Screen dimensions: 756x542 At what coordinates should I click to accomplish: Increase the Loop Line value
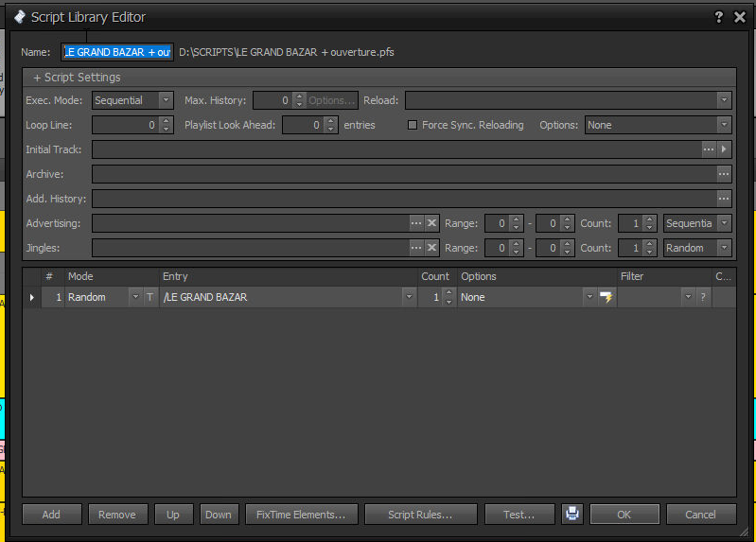[x=167, y=121]
